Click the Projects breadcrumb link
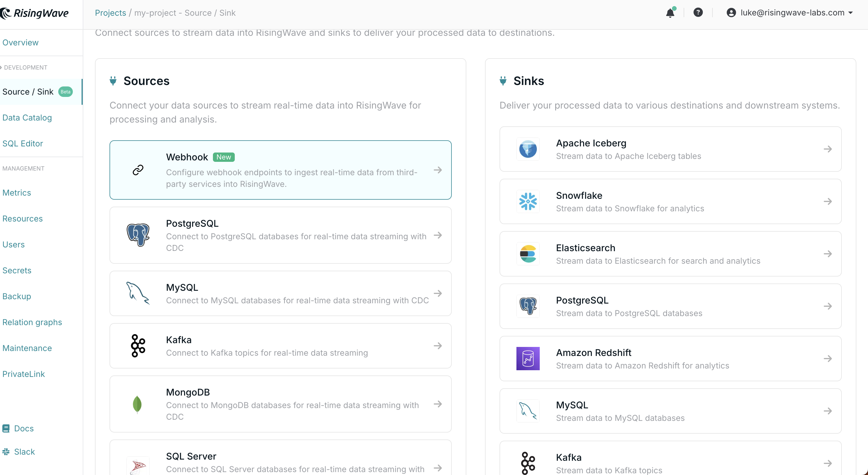 [110, 13]
